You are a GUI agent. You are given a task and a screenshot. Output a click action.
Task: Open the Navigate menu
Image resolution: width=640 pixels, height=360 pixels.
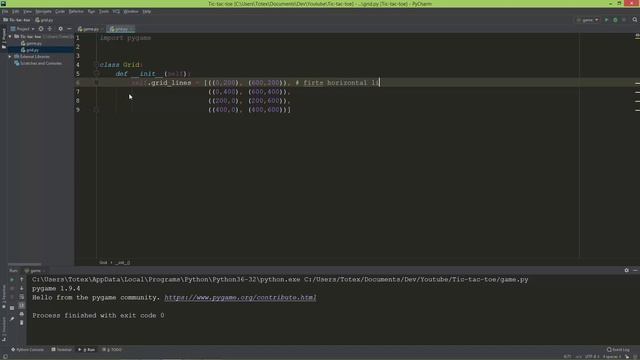43,11
